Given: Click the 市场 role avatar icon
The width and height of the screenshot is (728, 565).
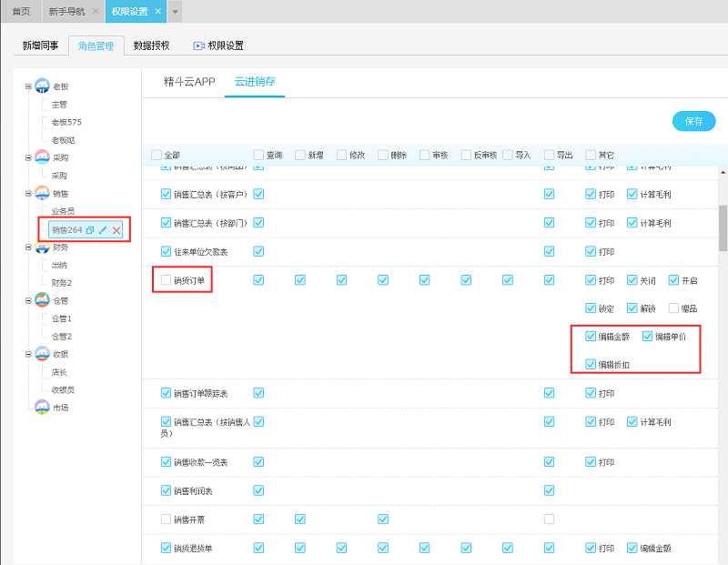Looking at the screenshot, I should point(42,408).
